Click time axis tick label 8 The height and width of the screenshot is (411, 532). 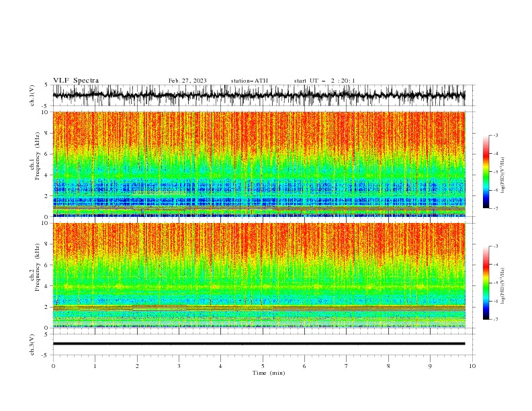[x=388, y=366]
